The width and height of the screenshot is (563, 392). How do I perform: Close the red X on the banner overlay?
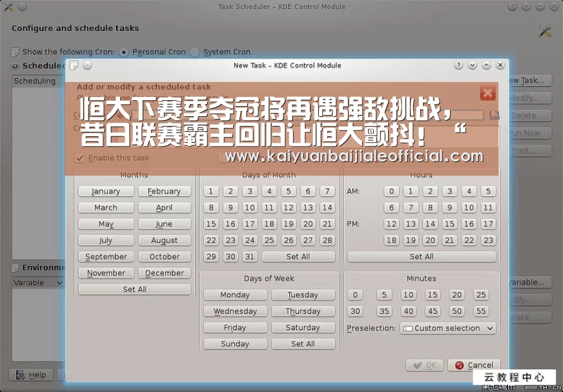[x=487, y=93]
